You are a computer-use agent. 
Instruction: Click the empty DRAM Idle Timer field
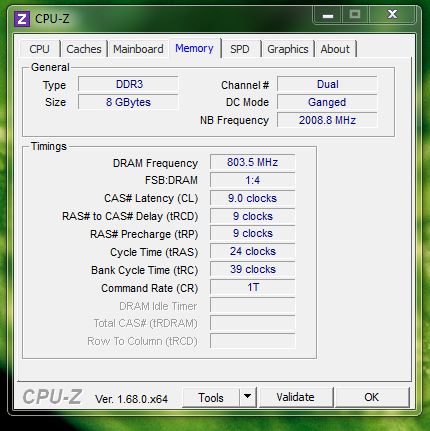(x=252, y=305)
